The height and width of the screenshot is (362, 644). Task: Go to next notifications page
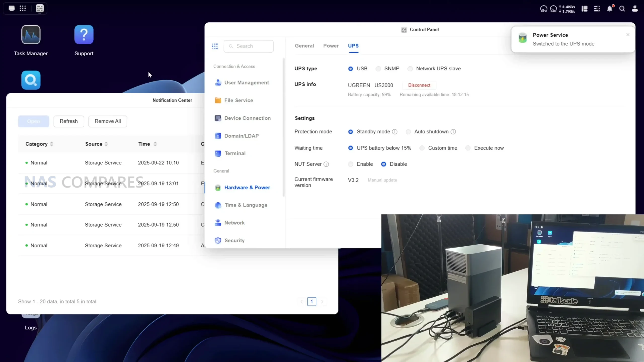pos(322,301)
